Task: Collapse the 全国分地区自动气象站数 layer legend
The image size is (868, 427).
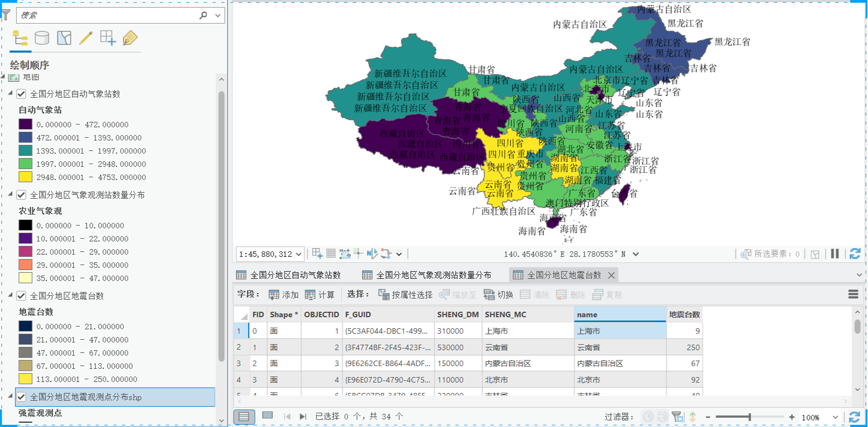Action: pos(10,93)
